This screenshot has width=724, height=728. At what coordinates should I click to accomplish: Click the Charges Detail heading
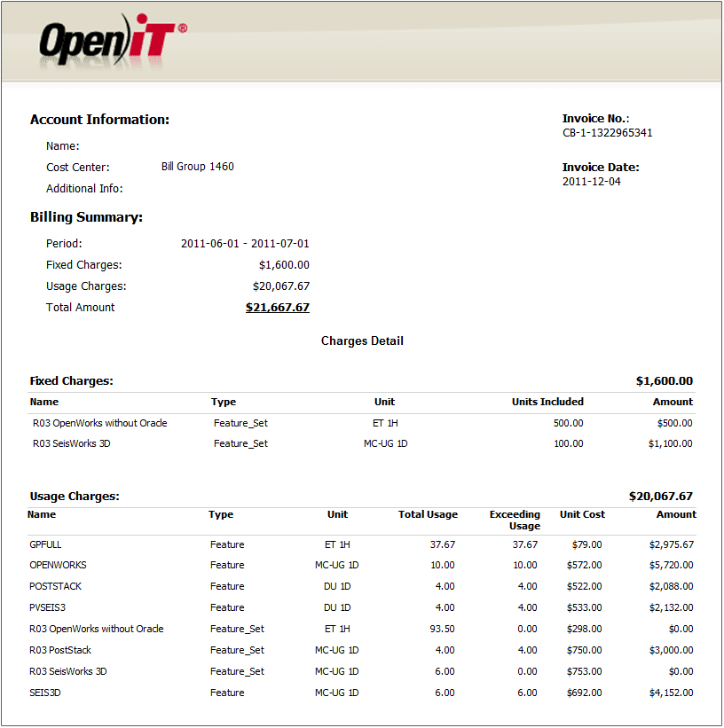[362, 341]
